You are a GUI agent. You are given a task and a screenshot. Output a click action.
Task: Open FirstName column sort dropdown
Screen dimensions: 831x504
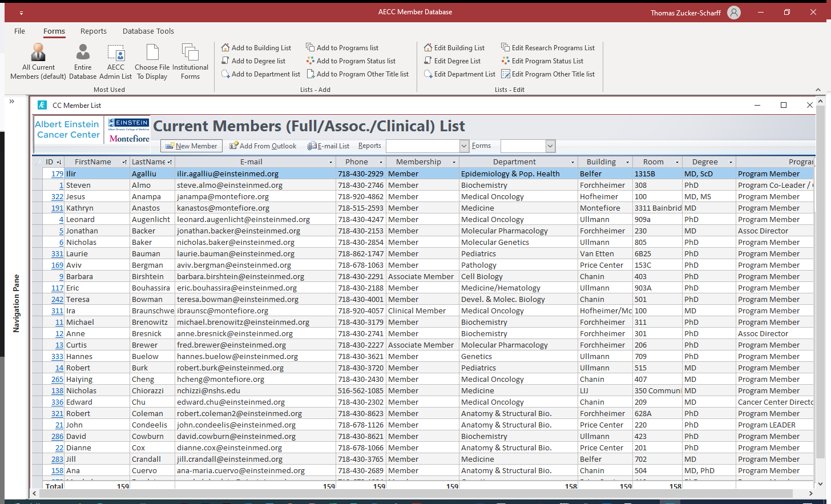124,162
